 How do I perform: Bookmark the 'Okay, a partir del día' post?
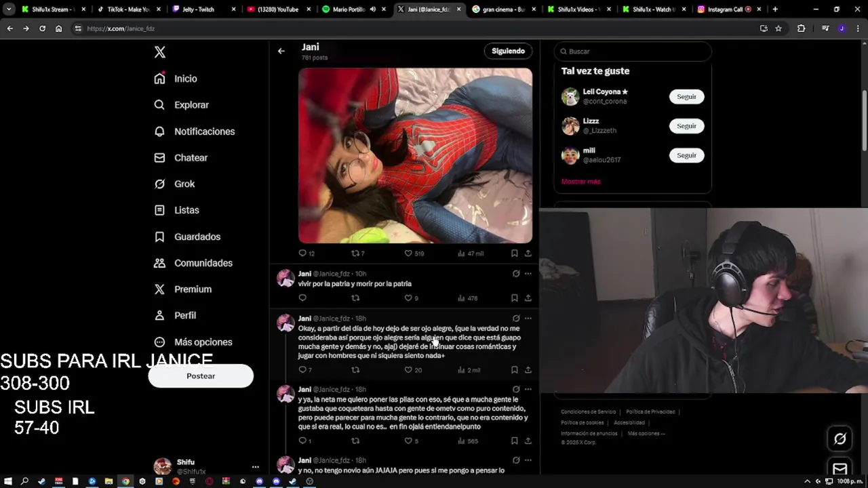[x=514, y=370]
